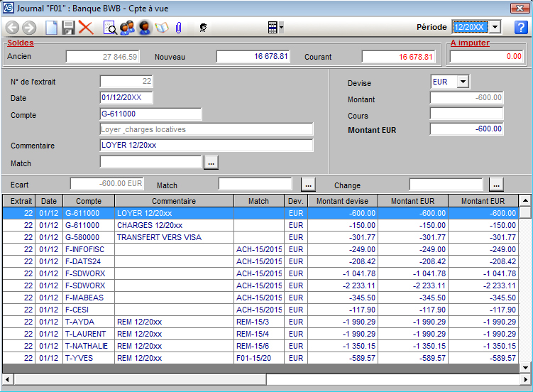This screenshot has height=392, width=533.
Task: Click the back arrow navigation icon
Action: pyautogui.click(x=11, y=28)
